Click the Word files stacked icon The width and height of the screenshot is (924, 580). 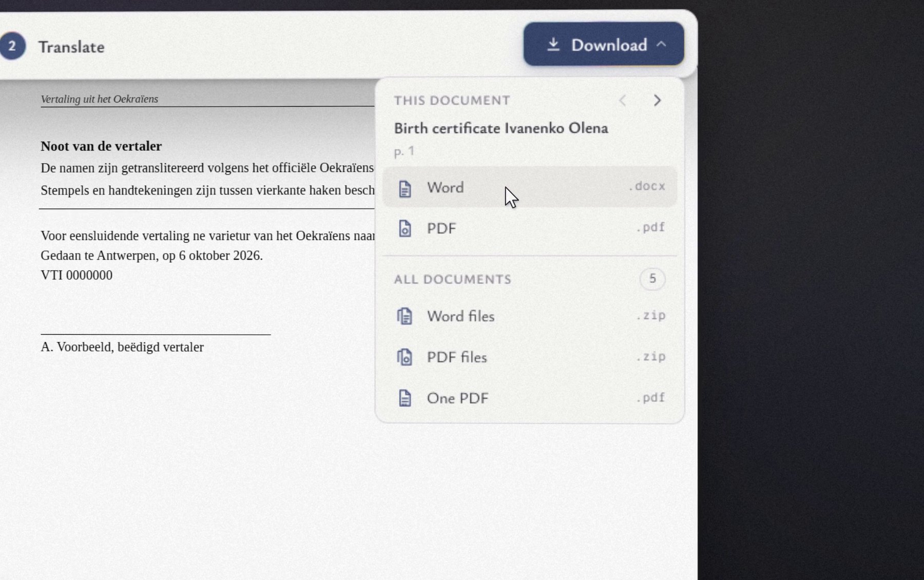(405, 316)
